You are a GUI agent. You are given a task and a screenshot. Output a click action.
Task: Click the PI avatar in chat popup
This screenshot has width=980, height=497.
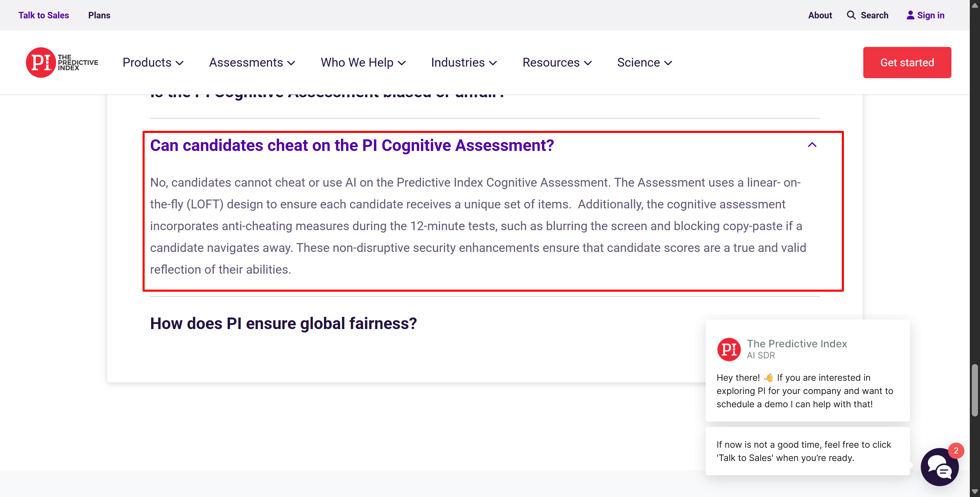coord(729,349)
